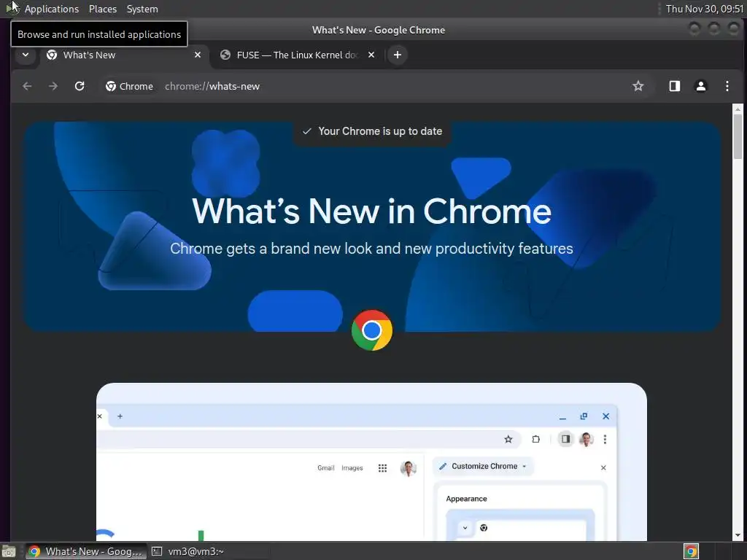
Task: Go back to the previous page
Action: point(27,86)
